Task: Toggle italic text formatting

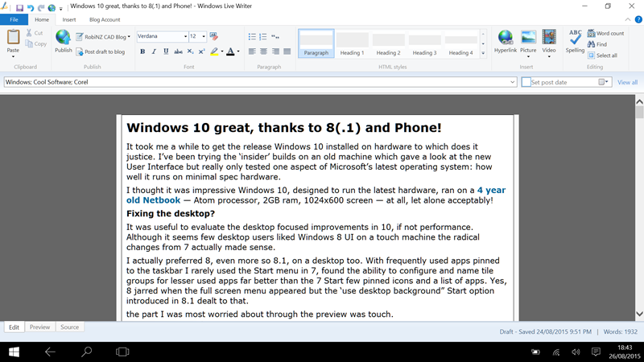Action: (x=154, y=51)
